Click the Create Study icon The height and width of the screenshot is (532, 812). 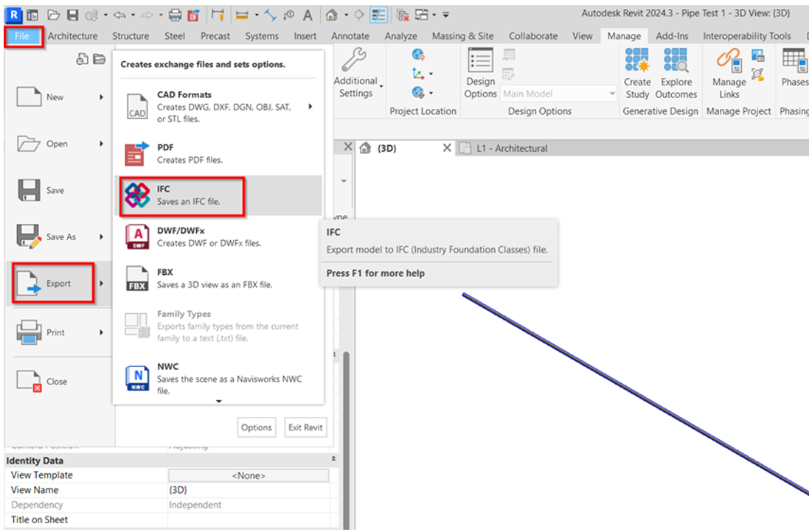click(x=637, y=60)
